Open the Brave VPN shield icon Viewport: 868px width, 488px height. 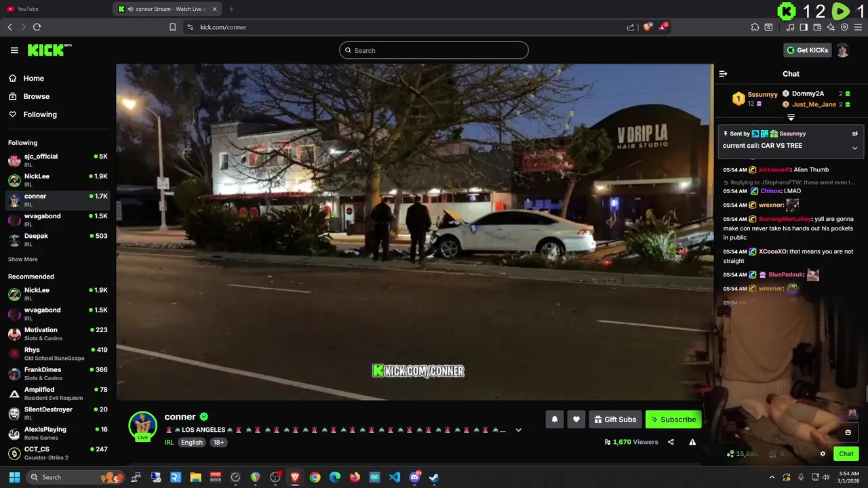coord(844,27)
